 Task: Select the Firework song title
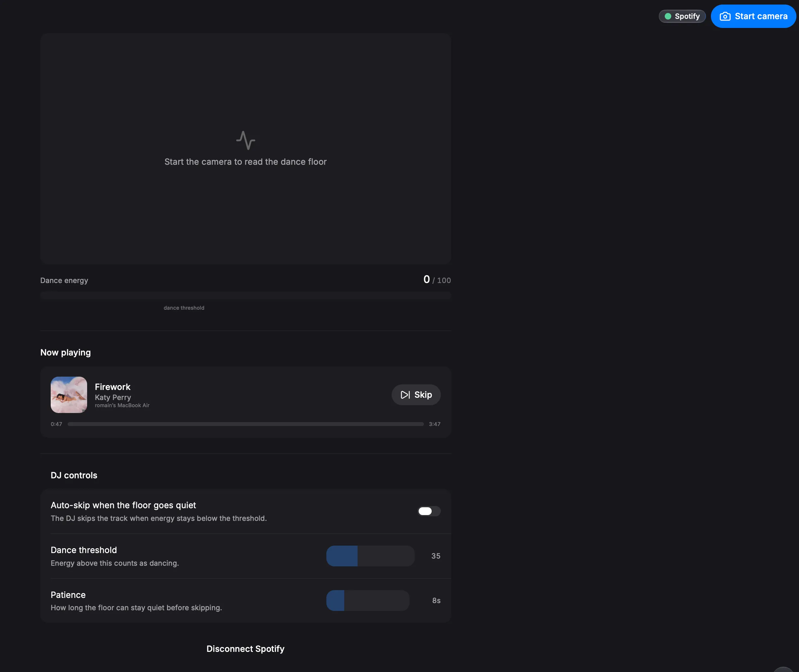click(112, 387)
